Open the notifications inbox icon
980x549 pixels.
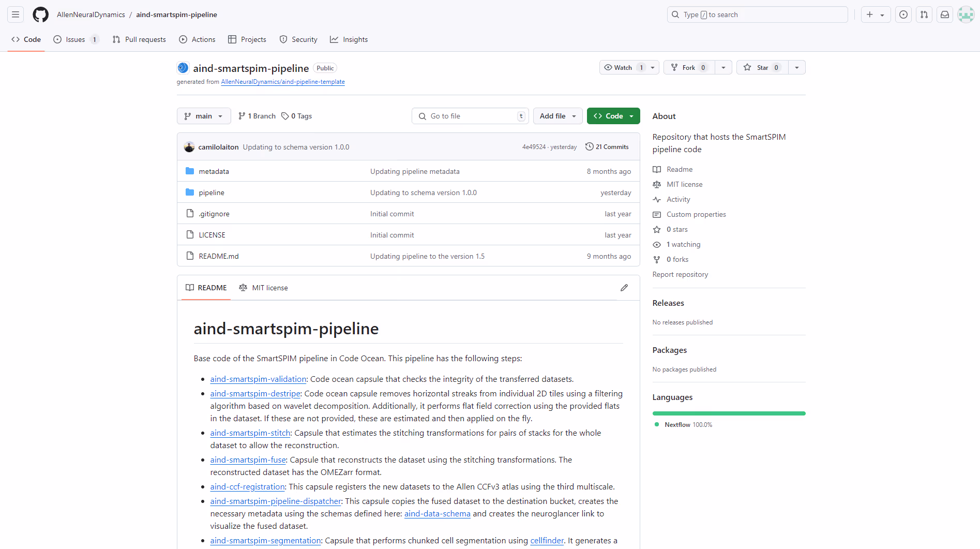click(944, 14)
